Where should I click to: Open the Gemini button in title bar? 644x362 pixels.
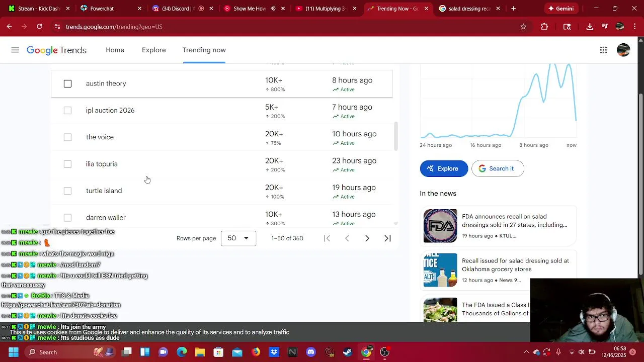[561, 9]
